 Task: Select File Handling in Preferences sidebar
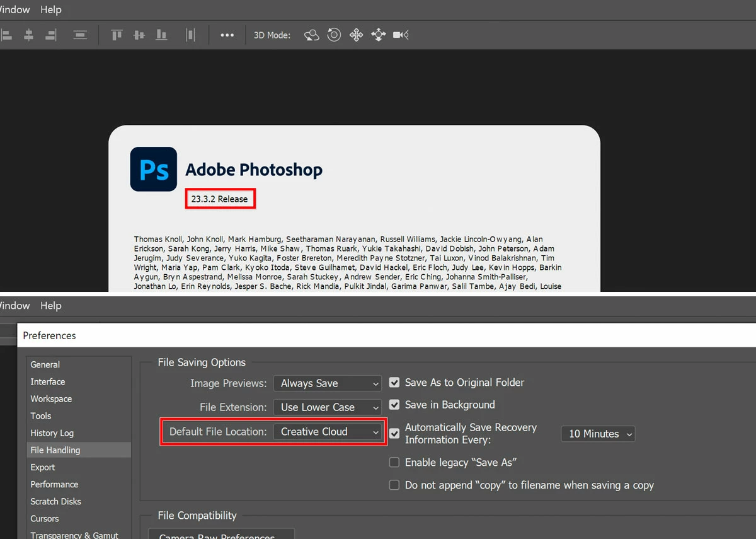78,450
